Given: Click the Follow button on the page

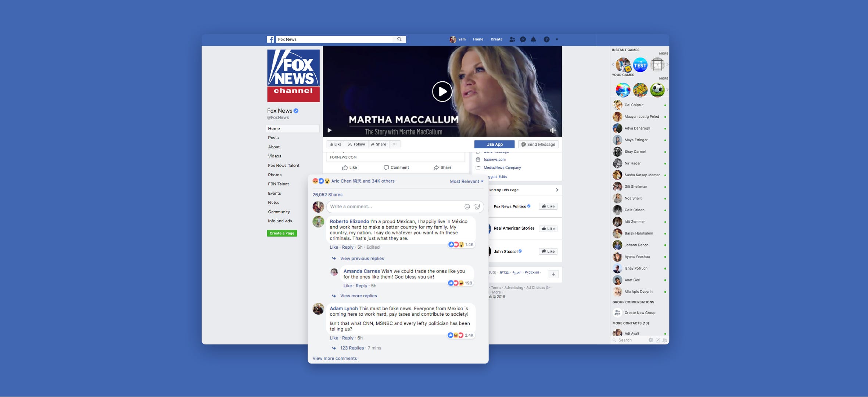Looking at the screenshot, I should click(x=356, y=144).
